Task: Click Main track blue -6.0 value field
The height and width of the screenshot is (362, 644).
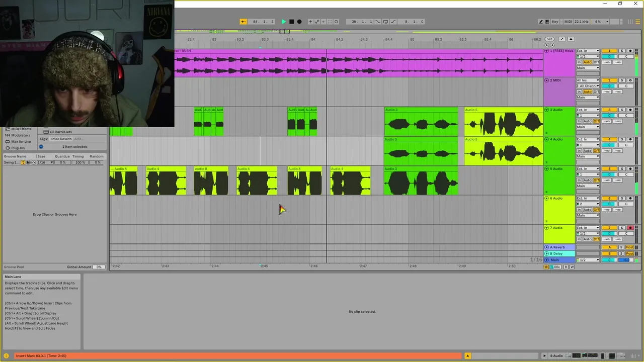Action: 626,260
